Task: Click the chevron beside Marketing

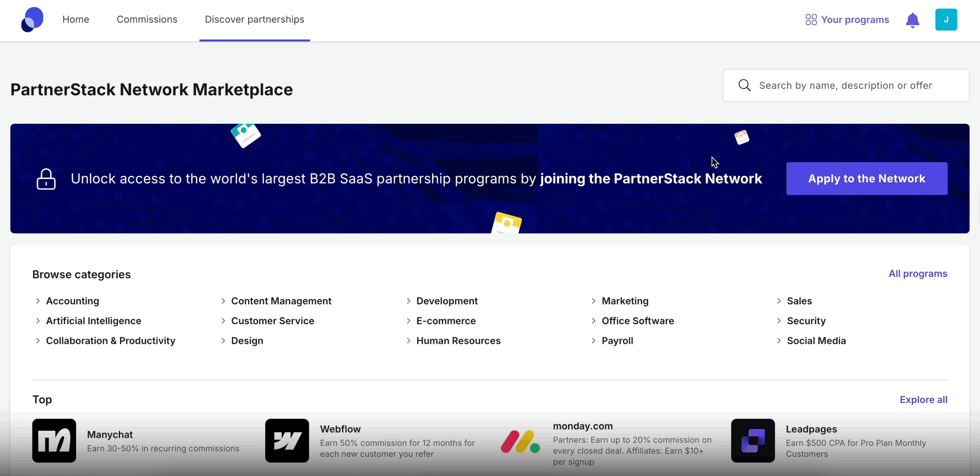Action: (593, 301)
